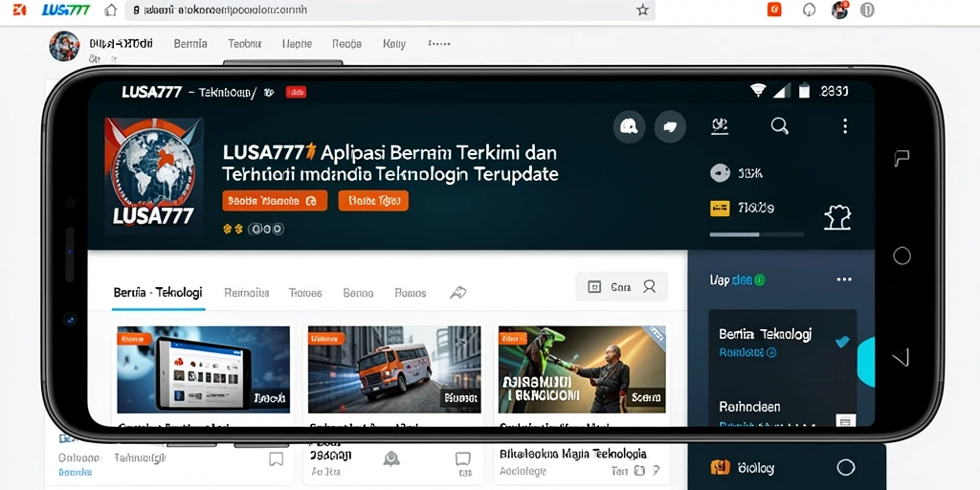Tap the tree-shaped icon in dark panel
Screen dimensions: 980x490
837,217
